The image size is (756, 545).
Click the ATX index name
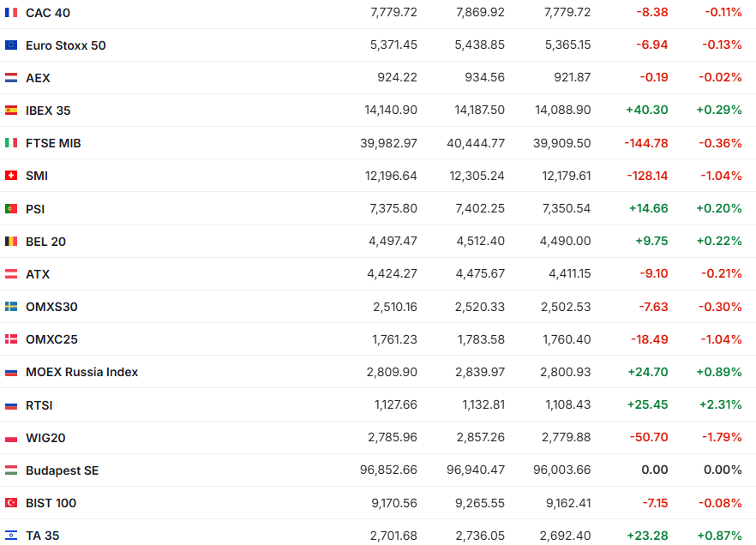coord(38,274)
